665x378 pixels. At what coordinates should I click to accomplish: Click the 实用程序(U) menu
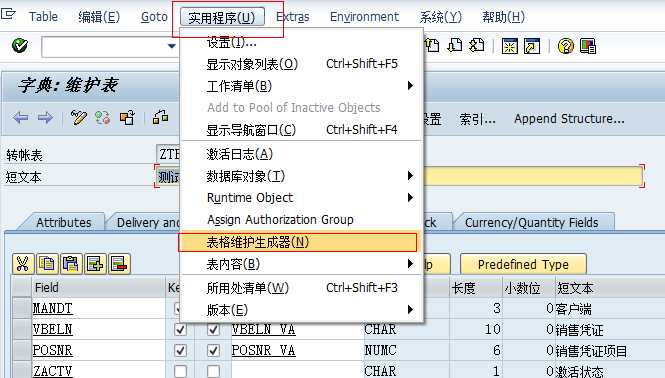222,17
